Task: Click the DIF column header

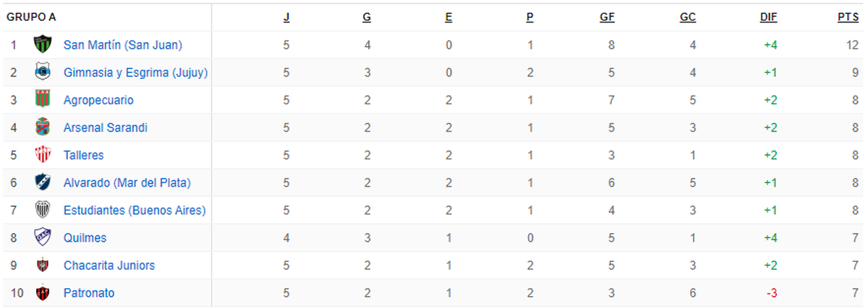Action: [769, 17]
